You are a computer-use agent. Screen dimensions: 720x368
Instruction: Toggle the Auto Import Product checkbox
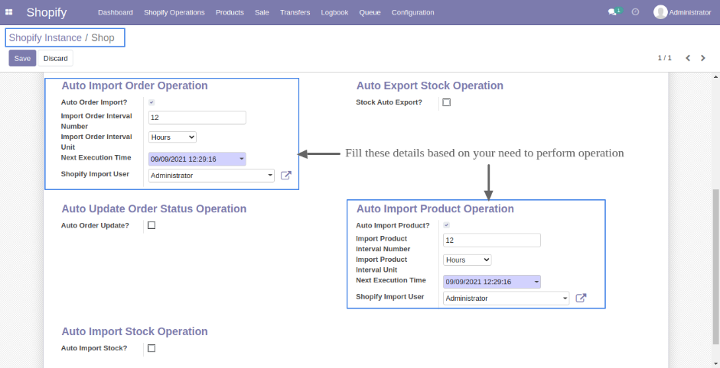click(x=446, y=225)
